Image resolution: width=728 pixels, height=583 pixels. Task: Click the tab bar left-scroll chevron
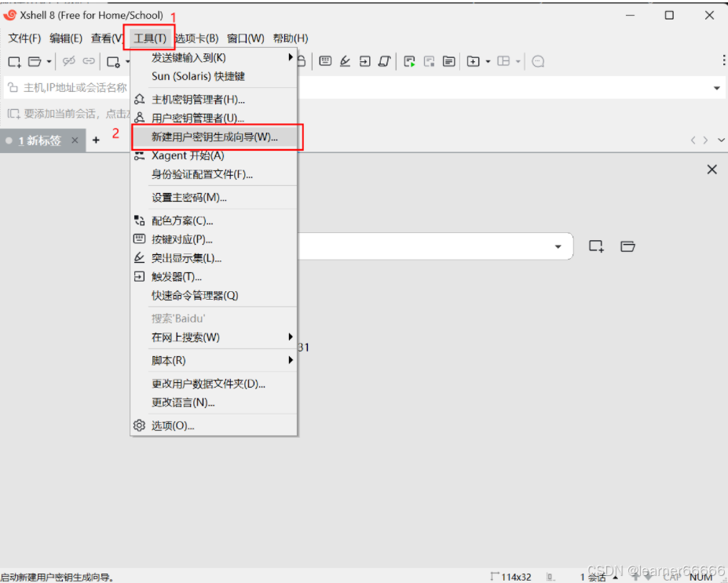(693, 140)
